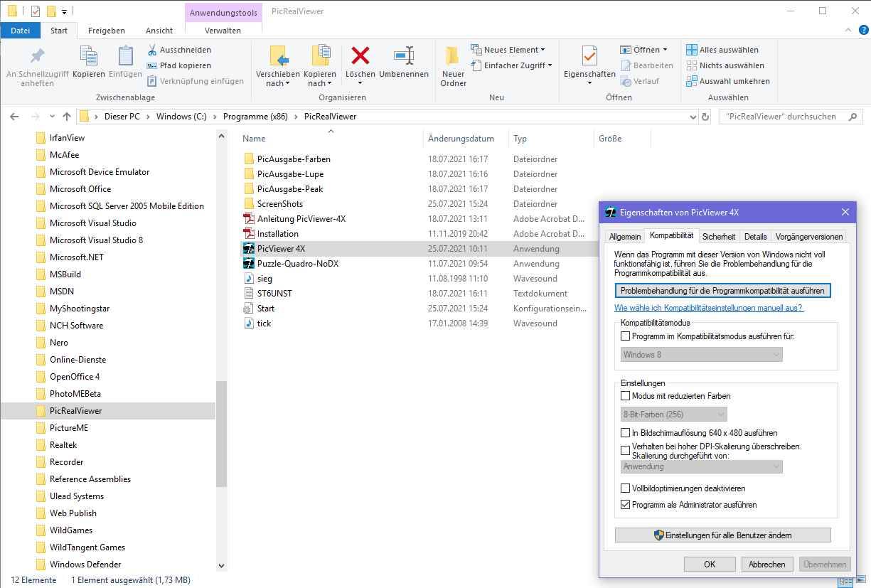Click Programme (x86) in address path
This screenshot has width=871, height=588.
click(x=256, y=117)
